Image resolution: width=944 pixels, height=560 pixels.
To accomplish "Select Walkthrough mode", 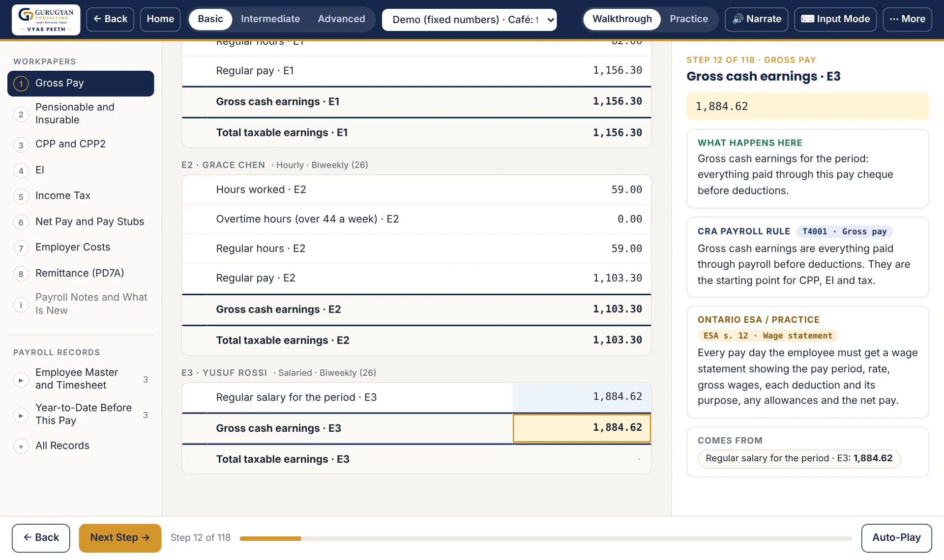I will coord(622,19).
